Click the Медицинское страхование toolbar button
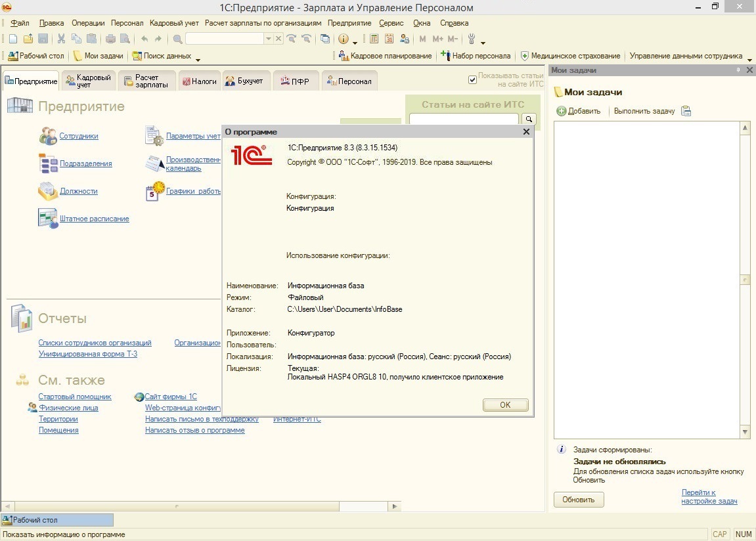Image resolution: width=756 pixels, height=541 pixels. tap(571, 56)
